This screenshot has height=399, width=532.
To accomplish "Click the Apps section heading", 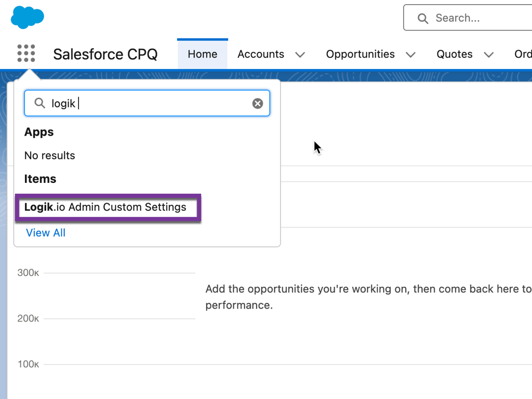I will pos(39,132).
